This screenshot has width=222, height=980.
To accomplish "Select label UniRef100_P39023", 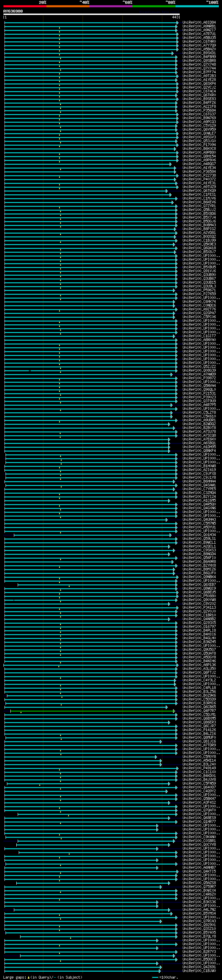I will coord(199,397).
